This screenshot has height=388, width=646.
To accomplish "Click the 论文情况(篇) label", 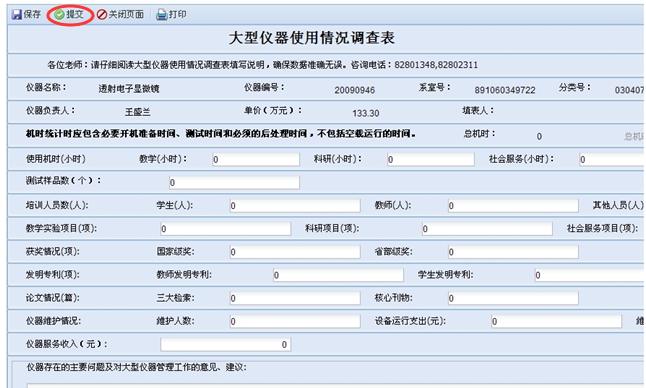I will pos(53,297).
